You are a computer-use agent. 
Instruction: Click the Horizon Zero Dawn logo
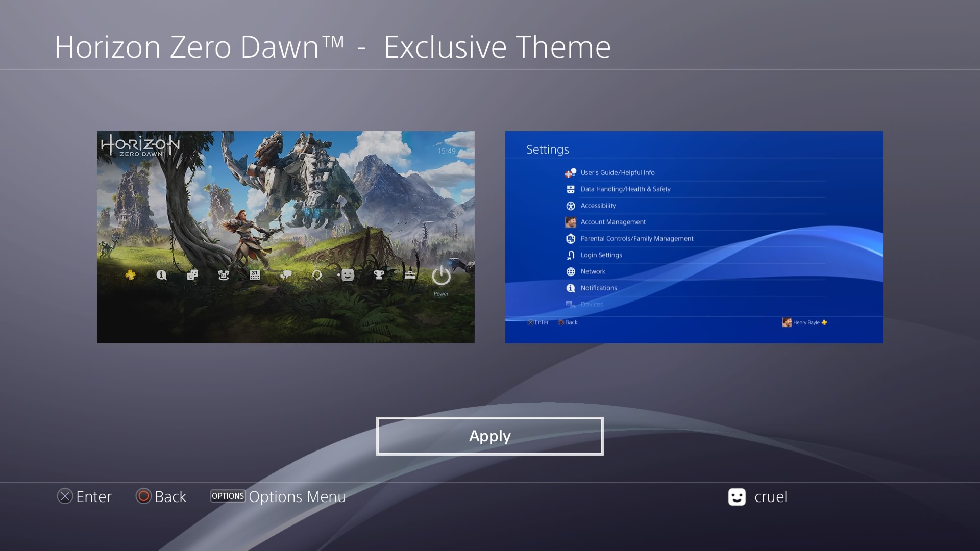click(140, 145)
